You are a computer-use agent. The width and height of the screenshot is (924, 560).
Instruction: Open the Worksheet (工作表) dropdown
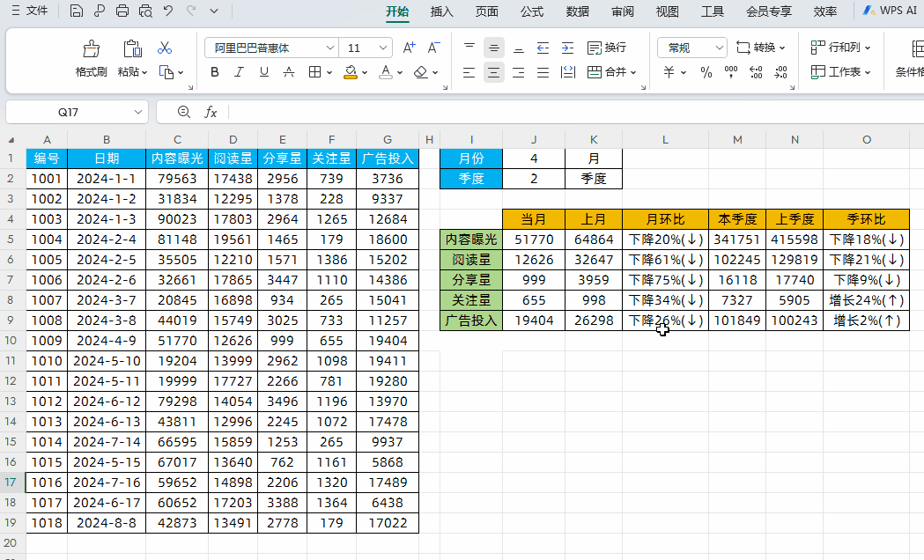pyautogui.click(x=840, y=72)
